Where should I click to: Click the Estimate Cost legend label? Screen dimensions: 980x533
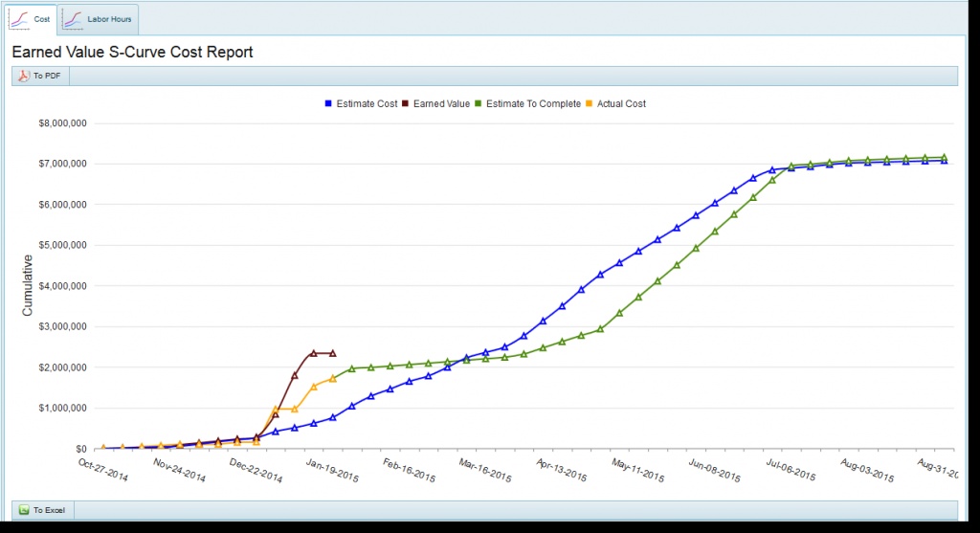(x=367, y=103)
